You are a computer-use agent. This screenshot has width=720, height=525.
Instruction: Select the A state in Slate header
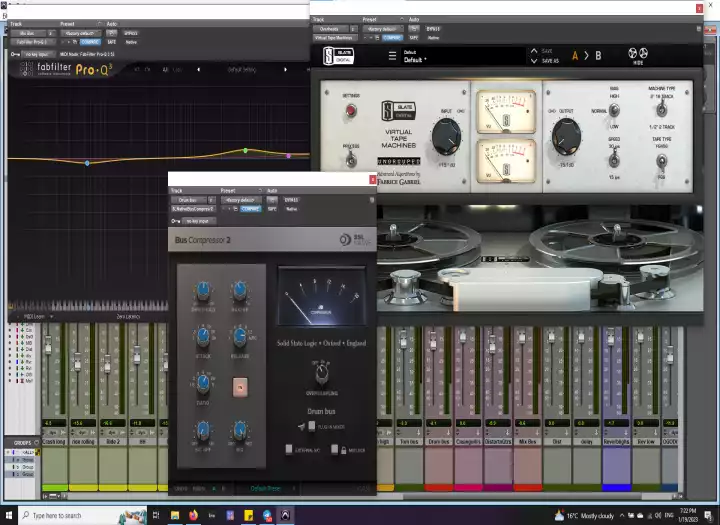click(575, 56)
